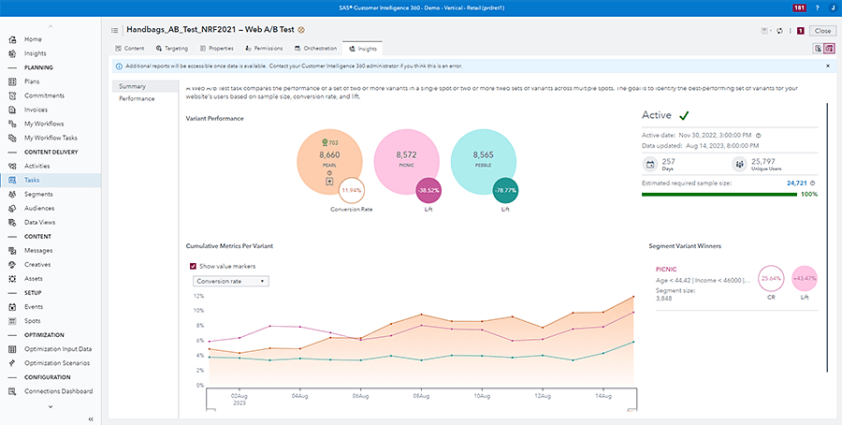Open the My Workflow Tasks icon
Screen dimensions: 842x425
click(x=12, y=138)
